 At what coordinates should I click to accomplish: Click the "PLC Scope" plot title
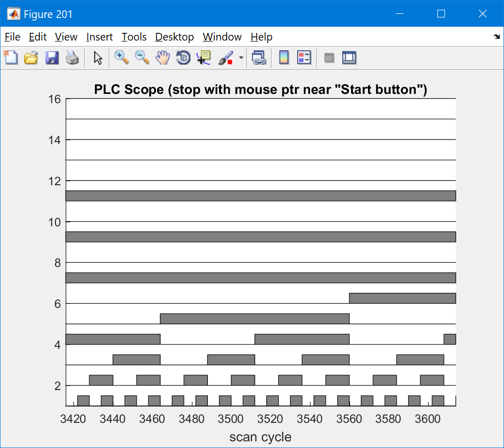pos(261,90)
